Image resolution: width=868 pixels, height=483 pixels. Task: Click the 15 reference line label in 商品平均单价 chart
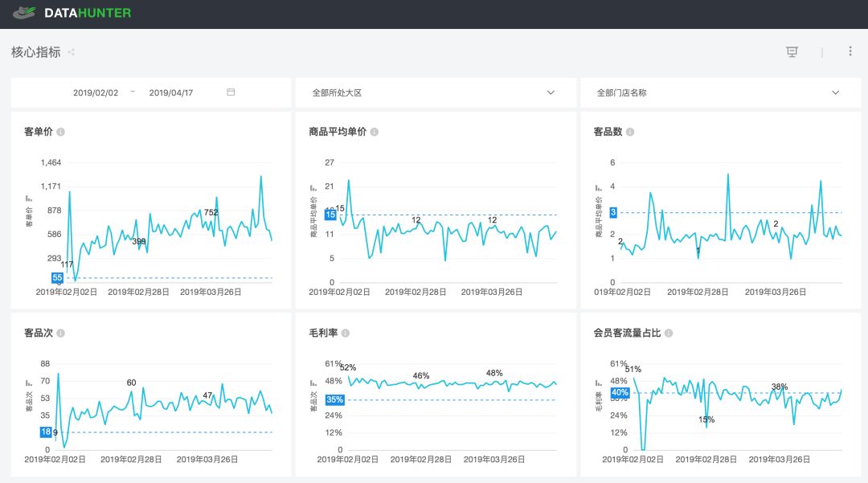coord(330,215)
